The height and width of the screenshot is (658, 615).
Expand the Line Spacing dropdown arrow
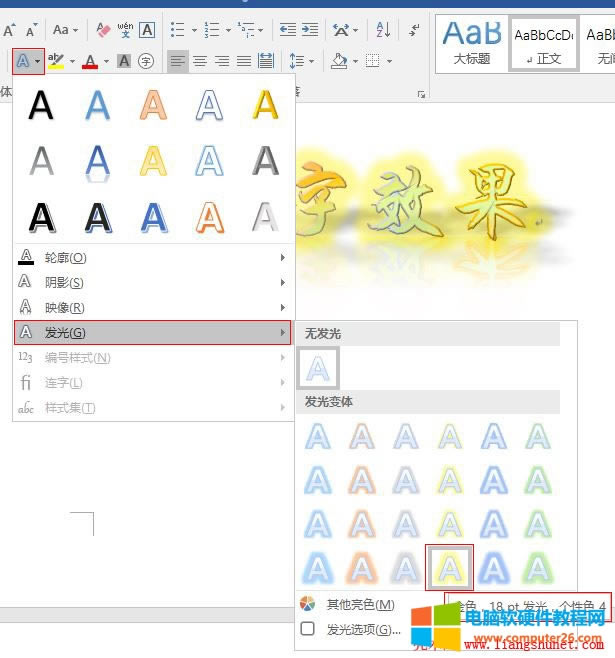(x=311, y=62)
